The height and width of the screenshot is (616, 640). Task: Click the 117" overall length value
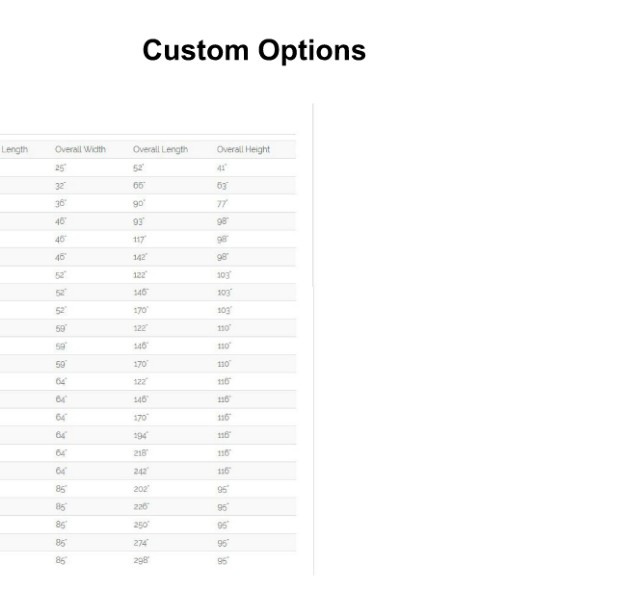(x=139, y=239)
